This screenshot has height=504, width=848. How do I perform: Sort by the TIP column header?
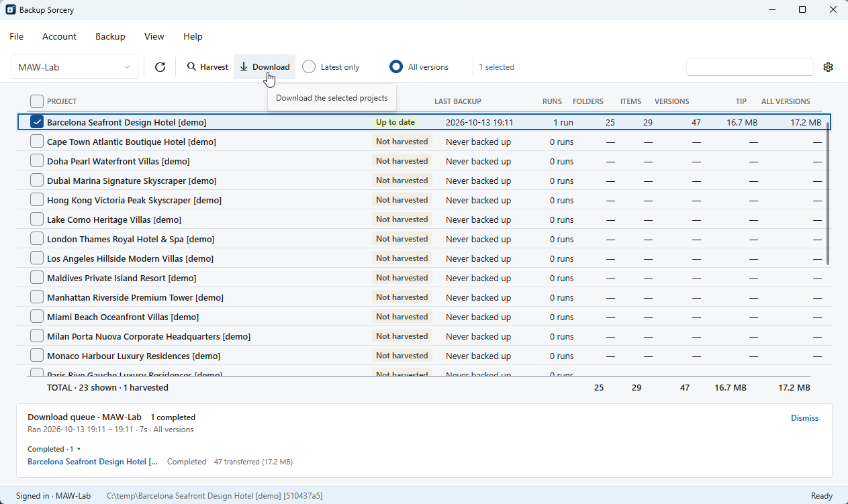point(741,101)
